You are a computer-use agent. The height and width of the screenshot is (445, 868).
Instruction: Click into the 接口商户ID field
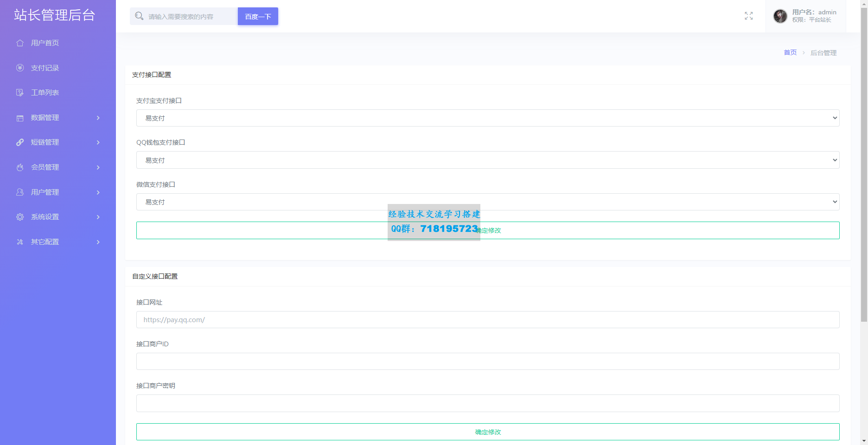tap(487, 362)
